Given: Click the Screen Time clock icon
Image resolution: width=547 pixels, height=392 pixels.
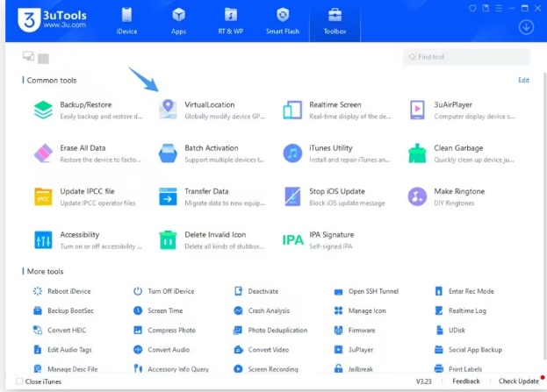Looking at the screenshot, I should pyautogui.click(x=138, y=310).
